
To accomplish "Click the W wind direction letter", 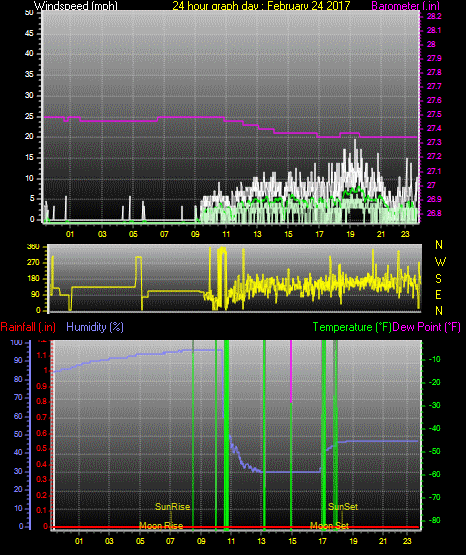I will [440, 262].
